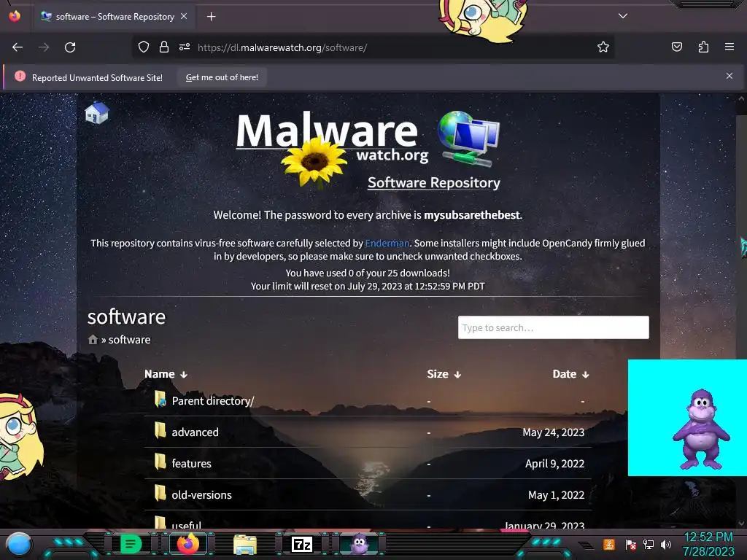Open the Pocket save icon
Image resolution: width=747 pixels, height=560 pixels.
676,47
